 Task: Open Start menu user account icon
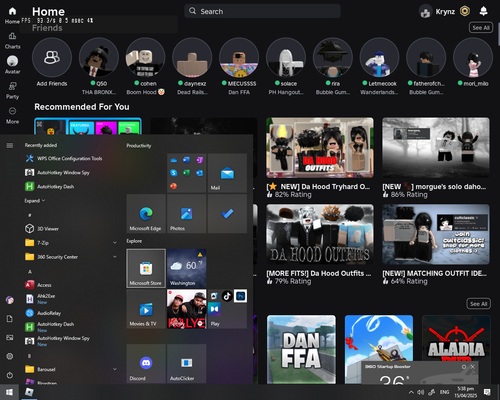[x=10, y=300]
